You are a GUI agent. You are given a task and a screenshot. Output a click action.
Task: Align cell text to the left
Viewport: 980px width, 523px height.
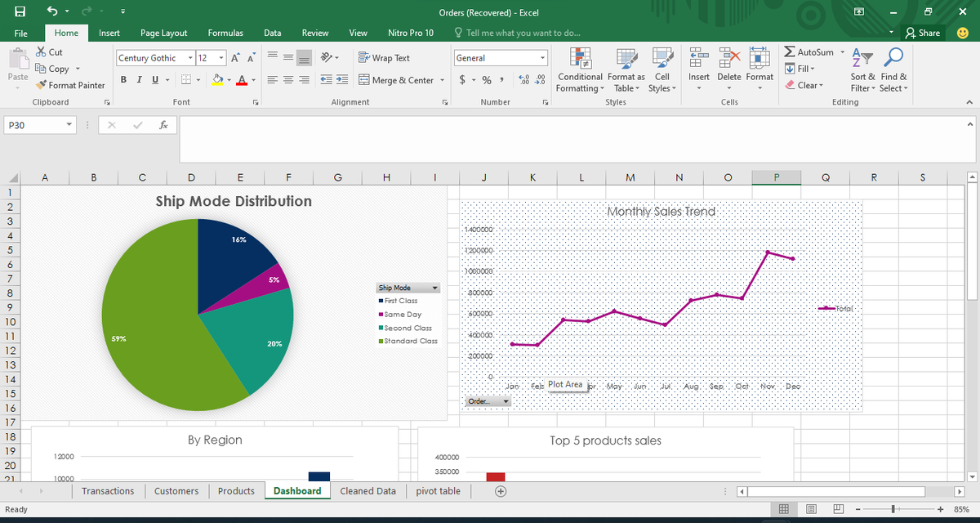pyautogui.click(x=270, y=80)
